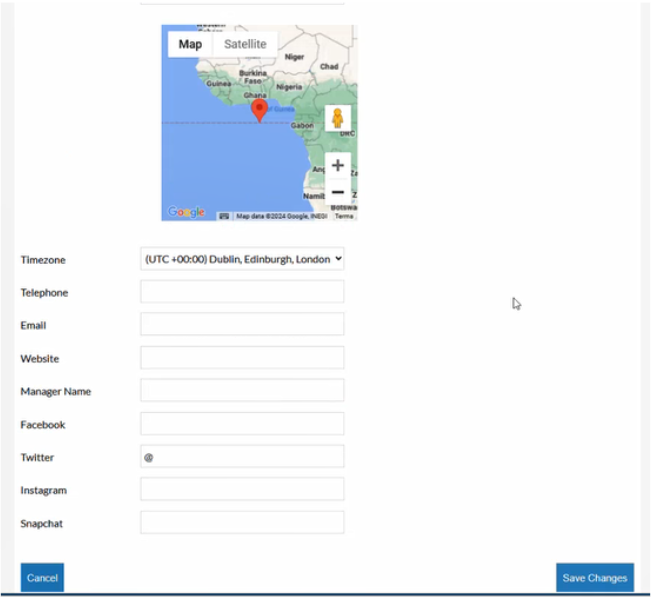The height and width of the screenshot is (597, 652).
Task: Click into the Snapchat field
Action: pyautogui.click(x=242, y=523)
